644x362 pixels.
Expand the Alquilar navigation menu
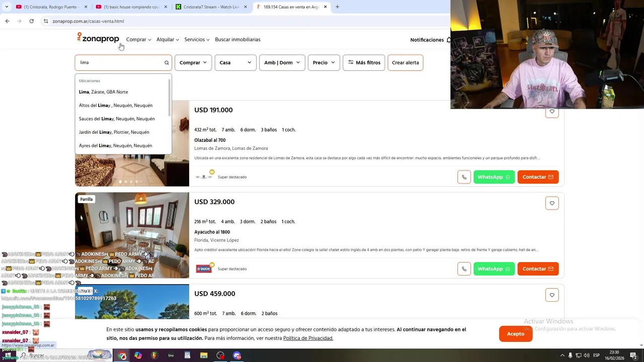(x=168, y=39)
